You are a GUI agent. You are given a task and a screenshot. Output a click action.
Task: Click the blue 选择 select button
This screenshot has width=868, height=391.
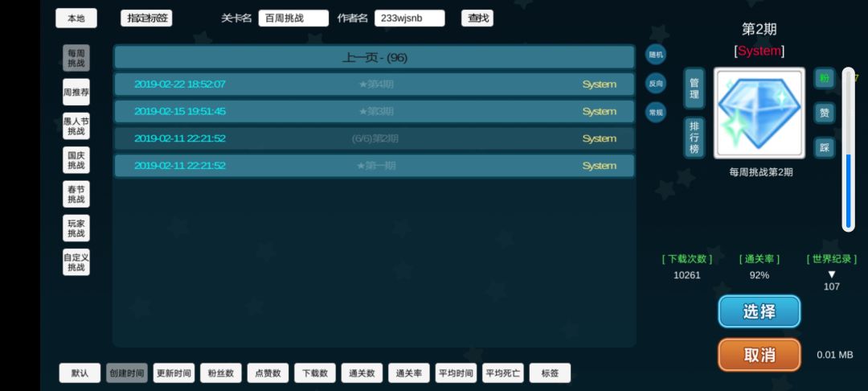pos(759,312)
